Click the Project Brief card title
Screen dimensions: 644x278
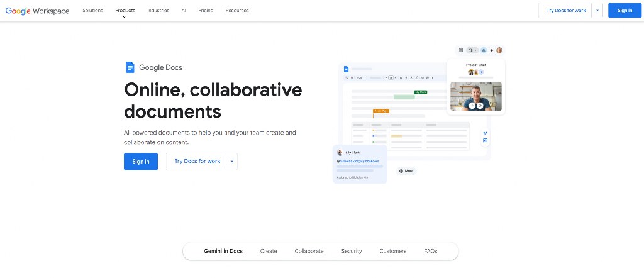coord(476,65)
